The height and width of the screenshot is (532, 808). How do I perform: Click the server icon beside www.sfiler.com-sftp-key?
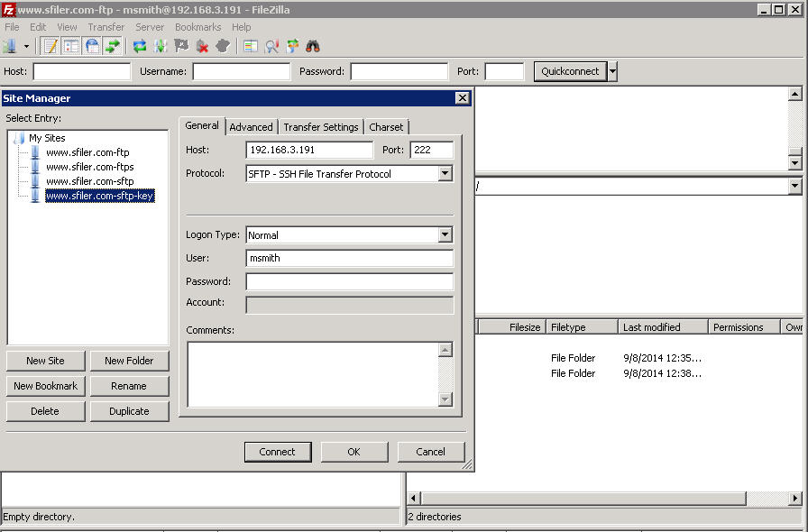35,196
